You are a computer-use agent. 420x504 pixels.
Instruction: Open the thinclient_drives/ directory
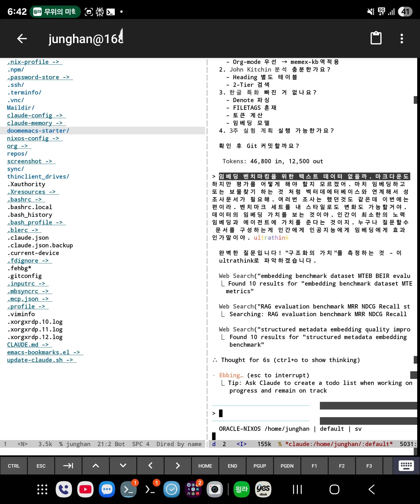[38, 177]
